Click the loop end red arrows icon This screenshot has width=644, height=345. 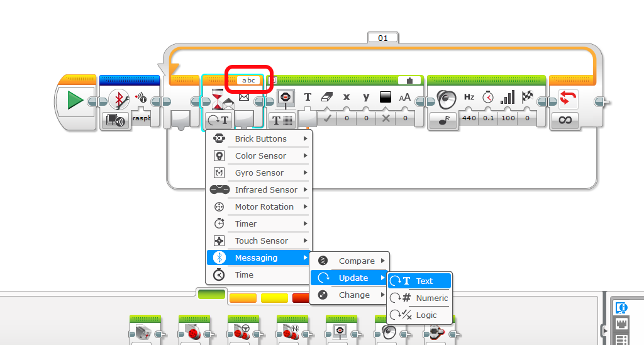(568, 99)
